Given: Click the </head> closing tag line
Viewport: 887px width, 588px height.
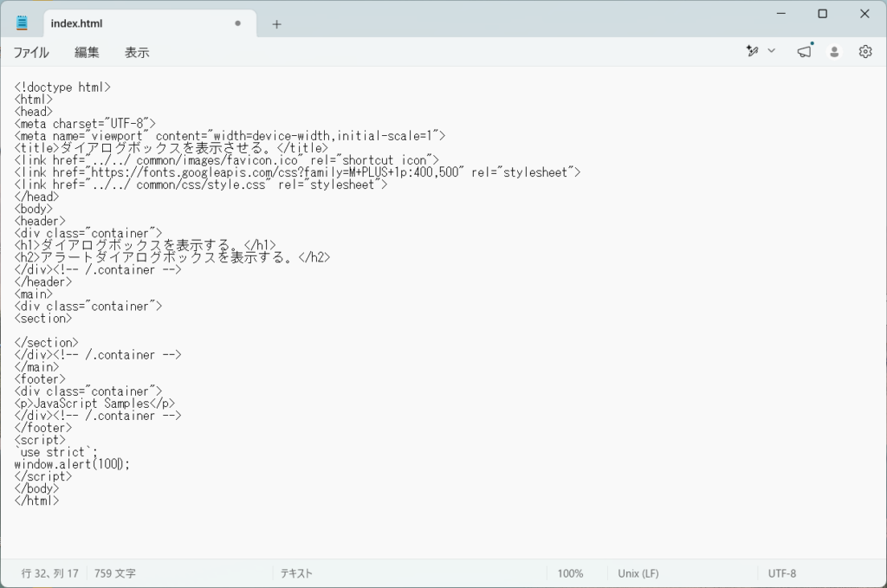Looking at the screenshot, I should pyautogui.click(x=36, y=197).
